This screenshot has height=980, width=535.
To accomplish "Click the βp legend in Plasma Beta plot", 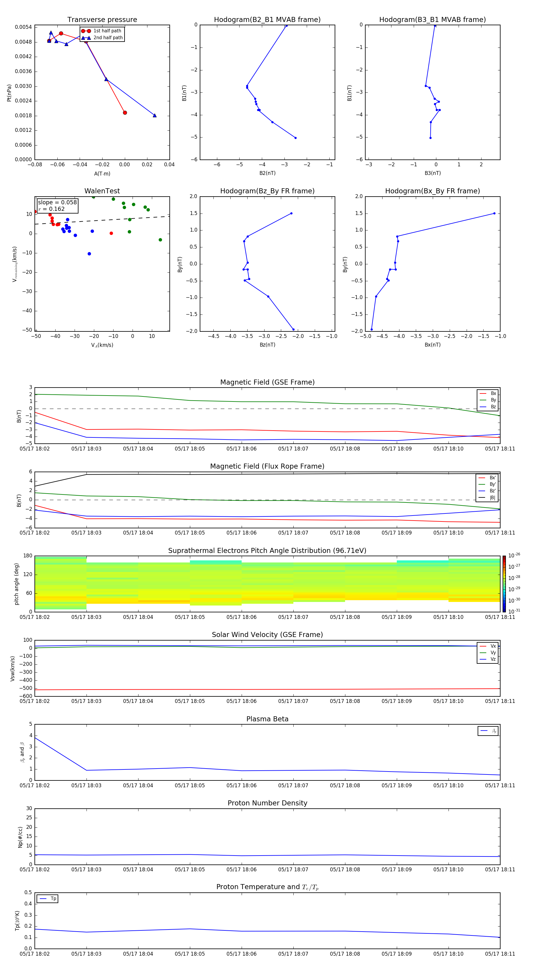I will pos(488,731).
